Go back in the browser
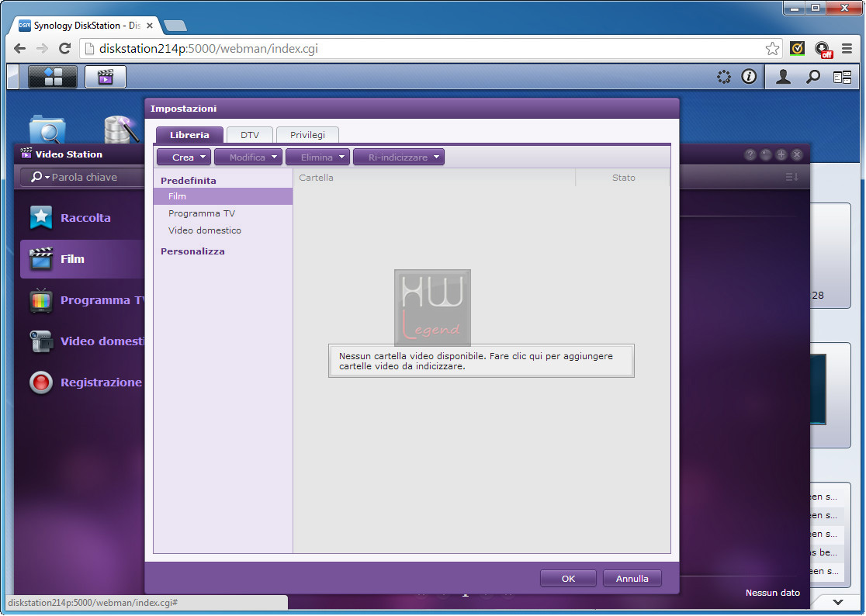This screenshot has height=616, width=866. point(20,49)
